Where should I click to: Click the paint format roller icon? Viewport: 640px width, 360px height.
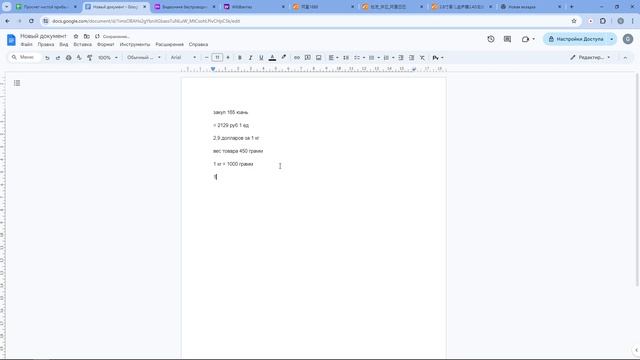point(90,58)
